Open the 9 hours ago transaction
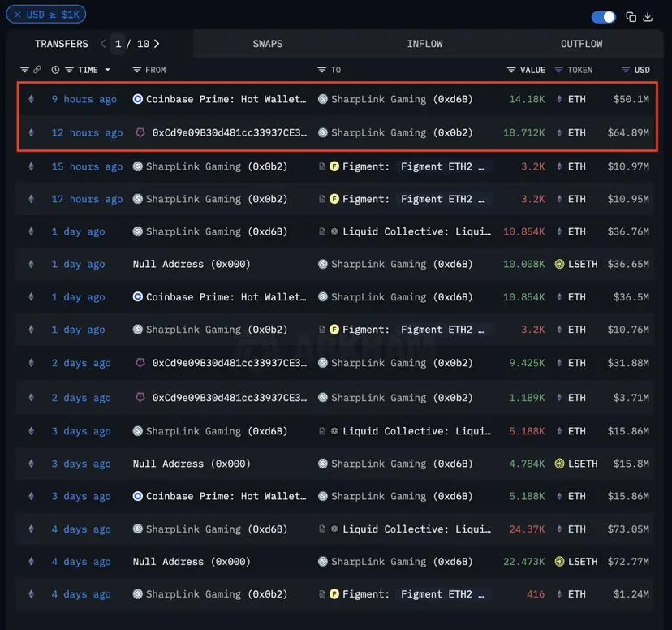The height and width of the screenshot is (630, 672). pyautogui.click(x=84, y=99)
